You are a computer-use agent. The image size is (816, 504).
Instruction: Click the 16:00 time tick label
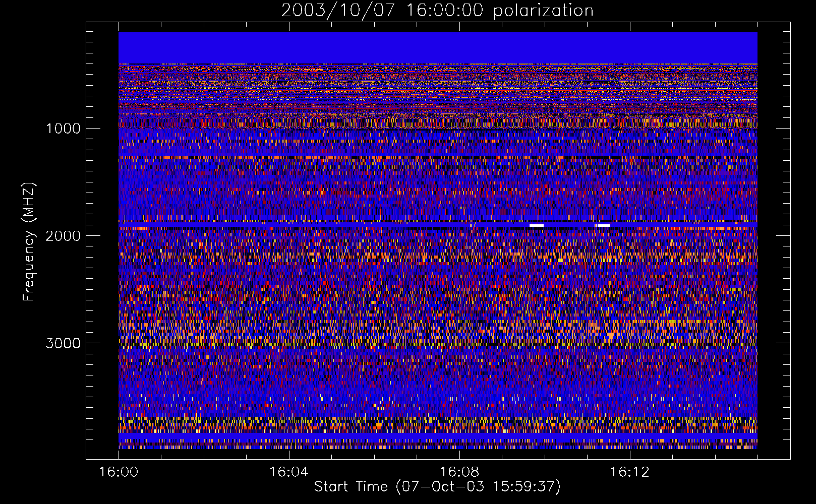(x=119, y=472)
